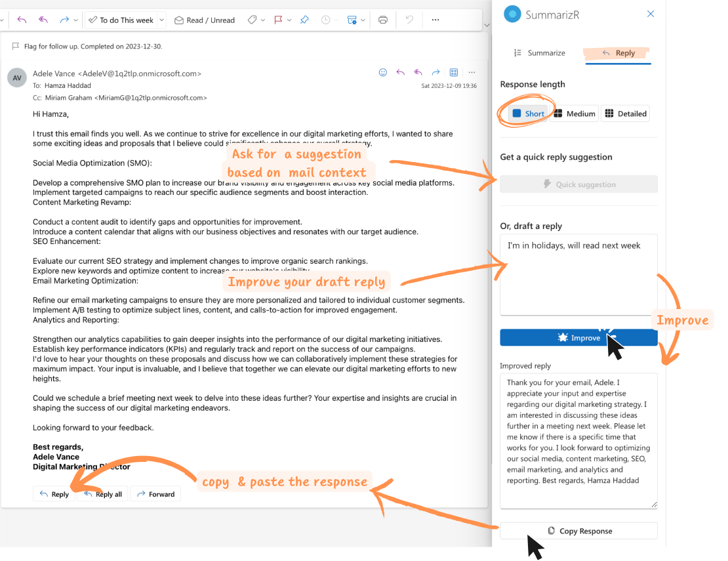Reply all using message header icon

click(418, 72)
